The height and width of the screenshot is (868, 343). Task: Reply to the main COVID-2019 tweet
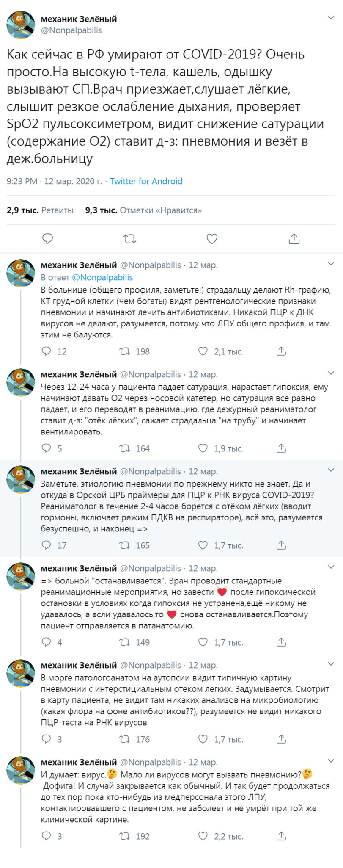point(48,239)
